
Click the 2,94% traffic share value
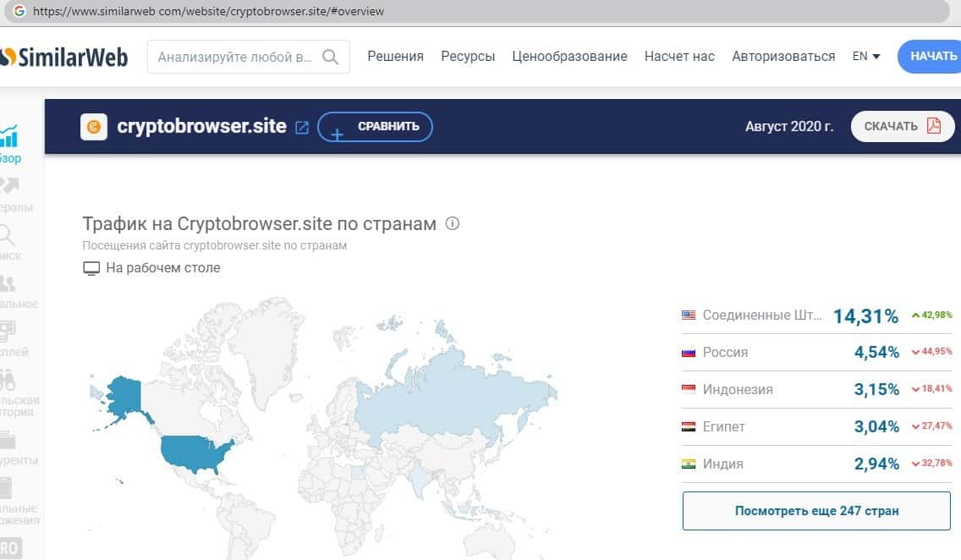[x=876, y=464]
